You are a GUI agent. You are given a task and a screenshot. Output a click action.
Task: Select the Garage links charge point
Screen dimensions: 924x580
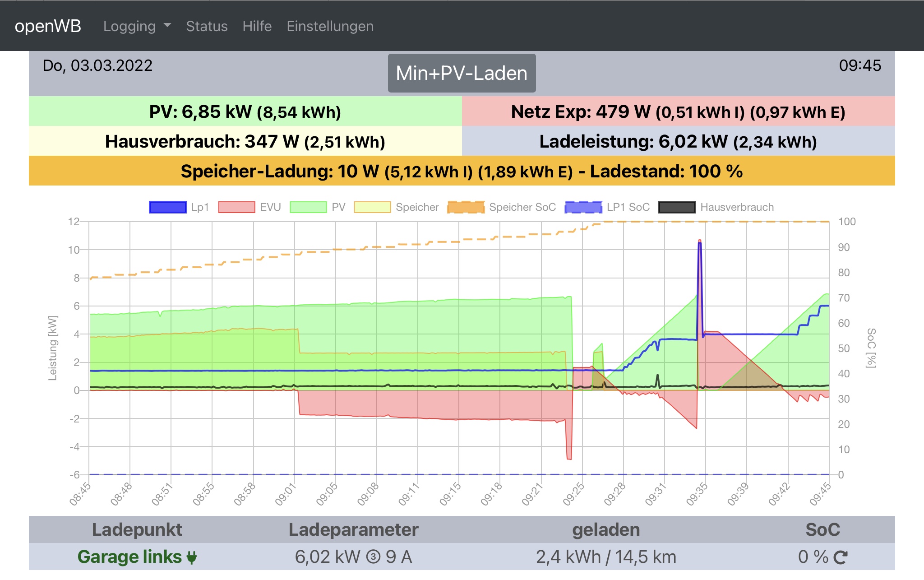[129, 557]
